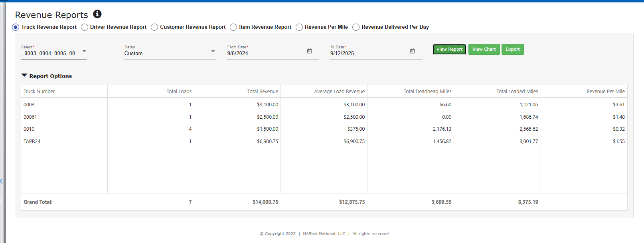This screenshot has height=243, width=644.
Task: Select the Truck Revenue Report radio button
Action: point(16,27)
